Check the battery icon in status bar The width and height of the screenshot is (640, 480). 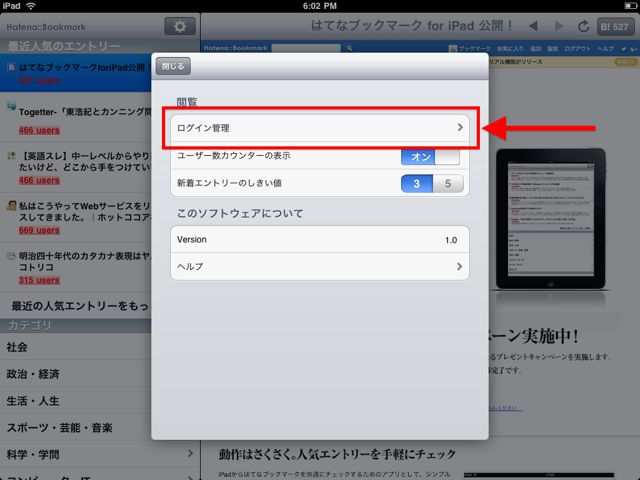click(631, 6)
